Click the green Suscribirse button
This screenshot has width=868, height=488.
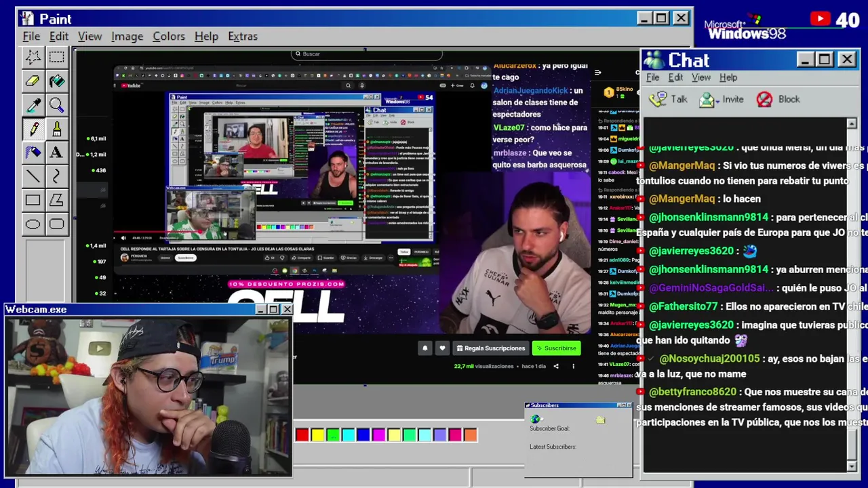tap(556, 348)
